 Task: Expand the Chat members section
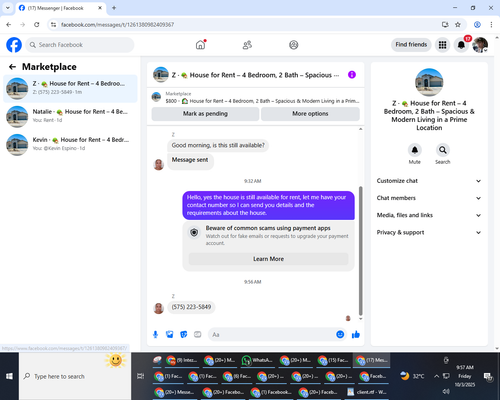pyautogui.click(x=429, y=198)
